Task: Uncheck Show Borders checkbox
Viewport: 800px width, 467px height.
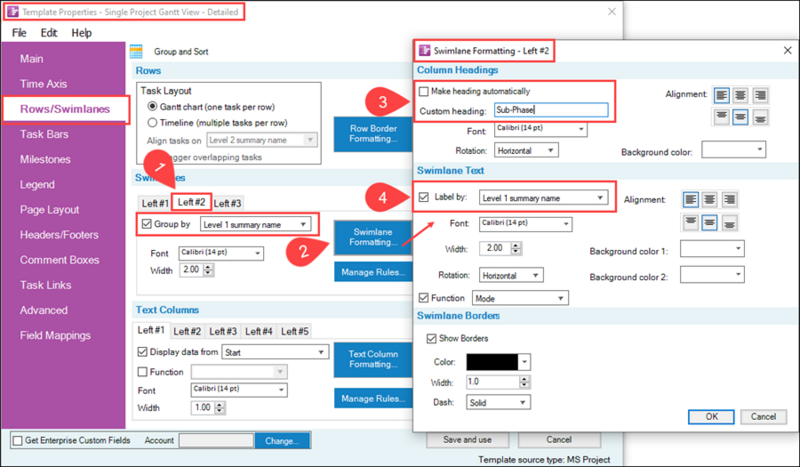Action: coord(432,338)
